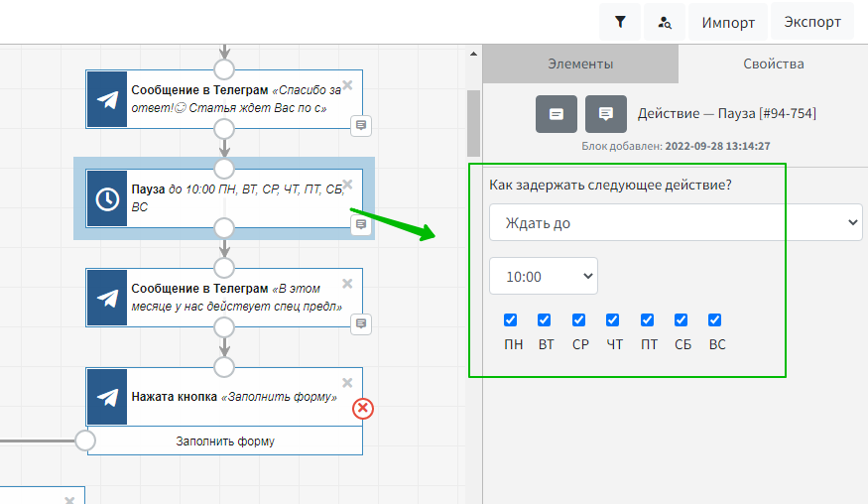Click the first gray note button in properties
The width and height of the screenshot is (868, 504).
tap(557, 114)
